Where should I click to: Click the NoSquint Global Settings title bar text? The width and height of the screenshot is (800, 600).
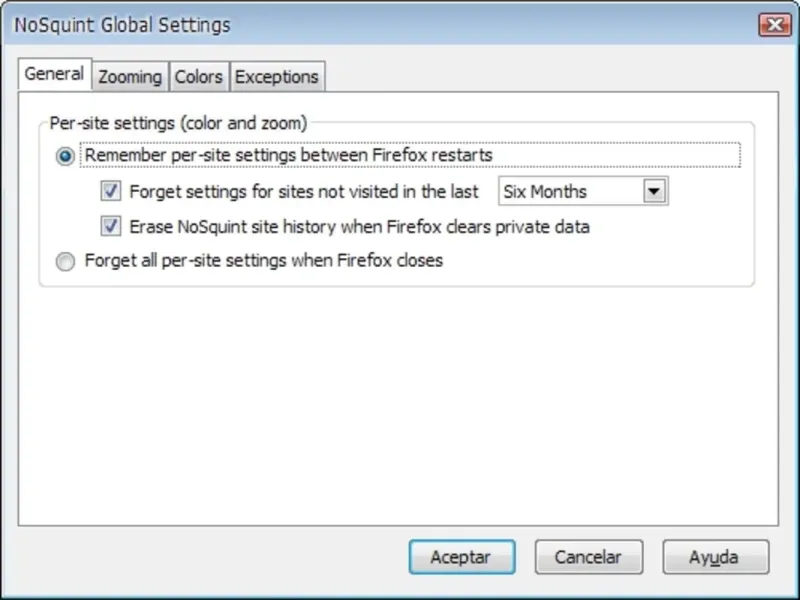(122, 25)
